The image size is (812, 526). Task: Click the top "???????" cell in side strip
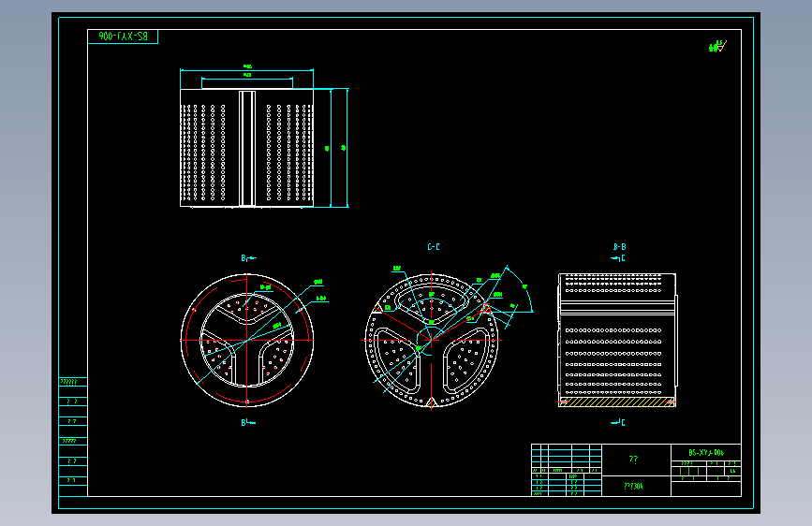click(x=73, y=382)
